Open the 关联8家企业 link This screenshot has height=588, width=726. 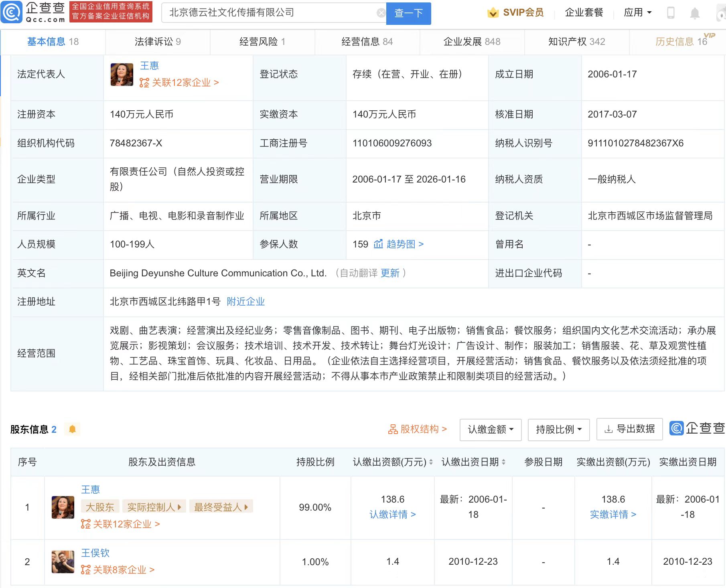(118, 570)
